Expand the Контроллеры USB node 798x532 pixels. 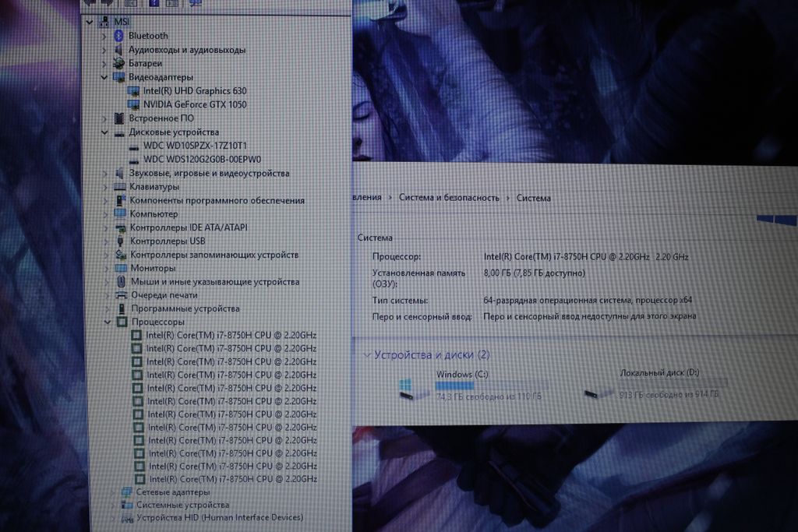point(106,241)
